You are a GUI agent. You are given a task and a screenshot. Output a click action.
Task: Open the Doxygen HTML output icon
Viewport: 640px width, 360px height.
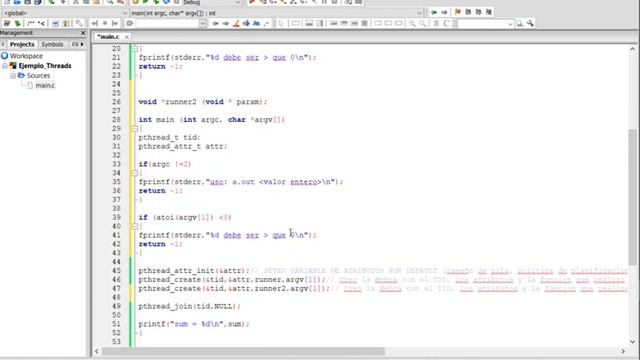(55, 23)
